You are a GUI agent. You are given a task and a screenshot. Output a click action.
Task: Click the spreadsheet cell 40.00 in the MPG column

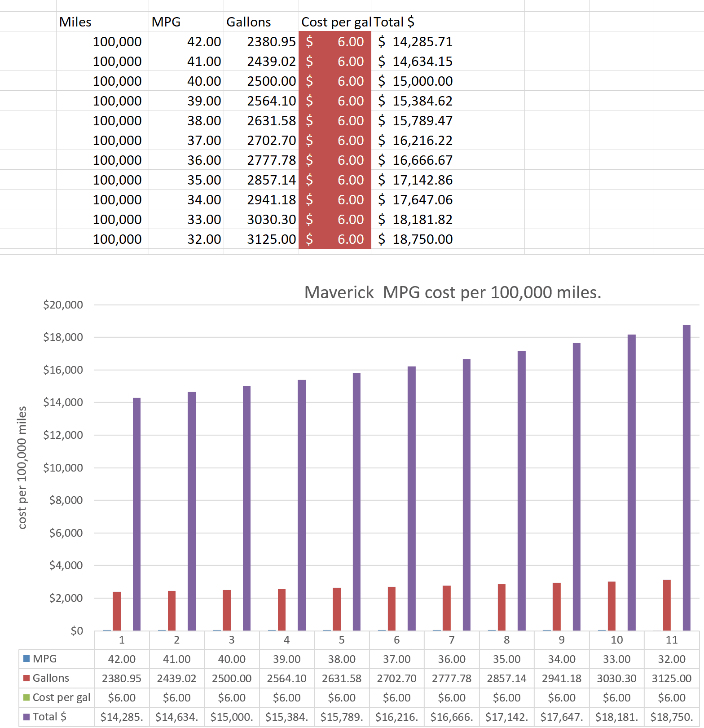(186, 81)
